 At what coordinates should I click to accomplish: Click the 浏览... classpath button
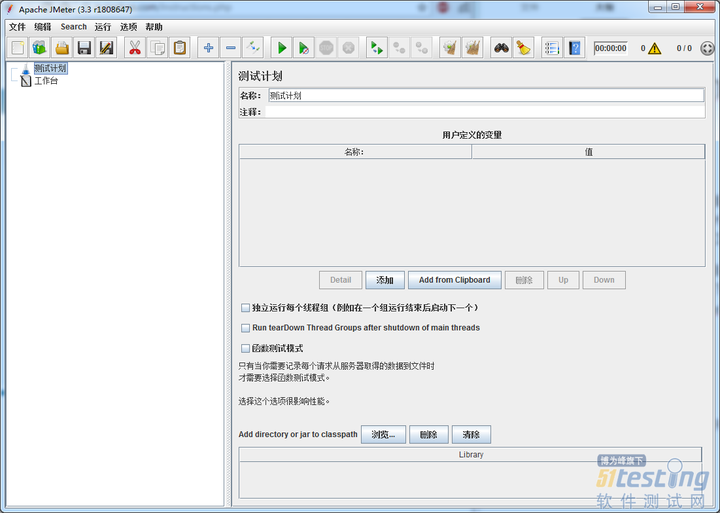tap(383, 434)
